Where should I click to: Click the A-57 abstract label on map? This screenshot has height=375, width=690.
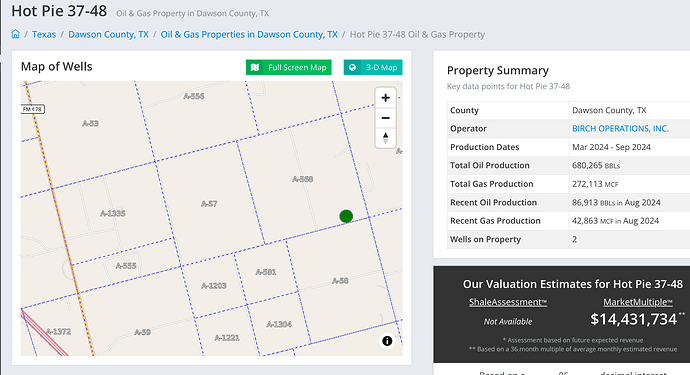pos(209,204)
